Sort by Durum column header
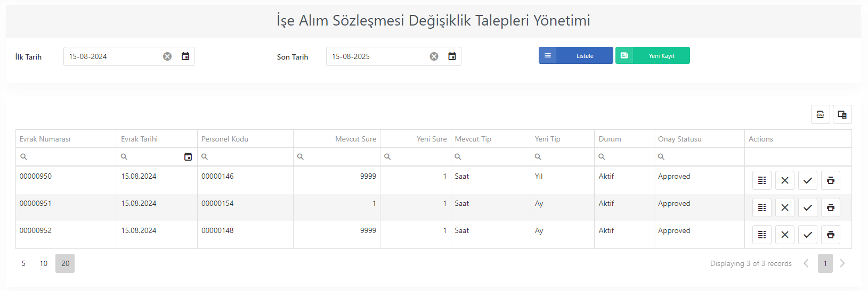The image size is (868, 291). tap(624, 139)
